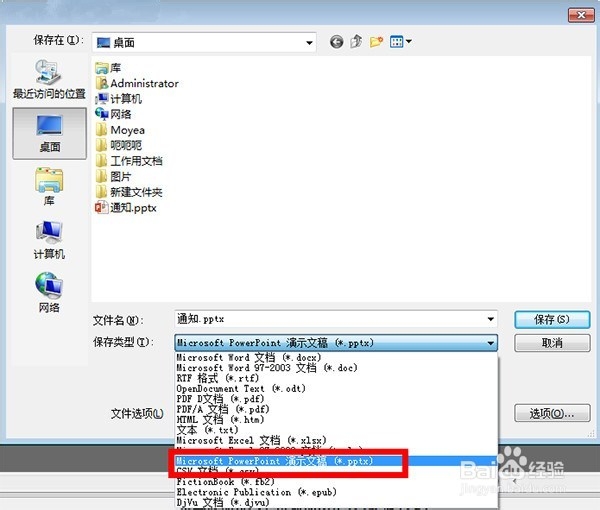Select 网络 item in the file list
600x510 pixels.
pyautogui.click(x=113, y=114)
